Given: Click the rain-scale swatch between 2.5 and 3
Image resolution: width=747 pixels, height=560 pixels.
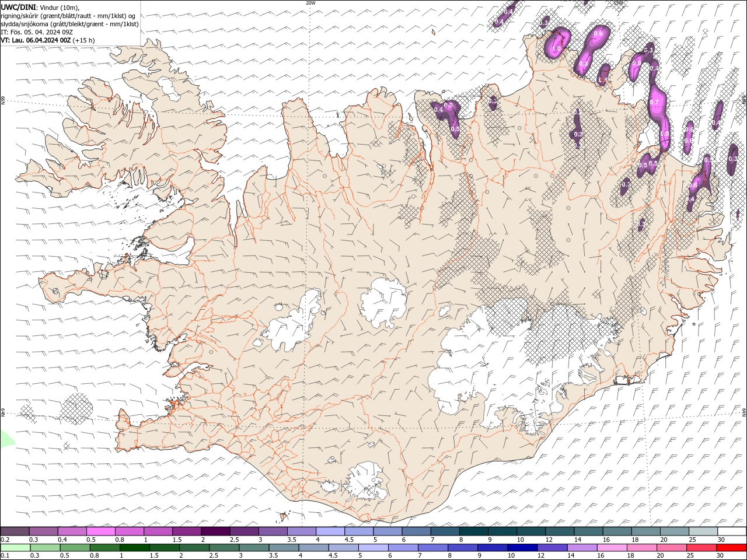Looking at the screenshot, I should (224, 548).
